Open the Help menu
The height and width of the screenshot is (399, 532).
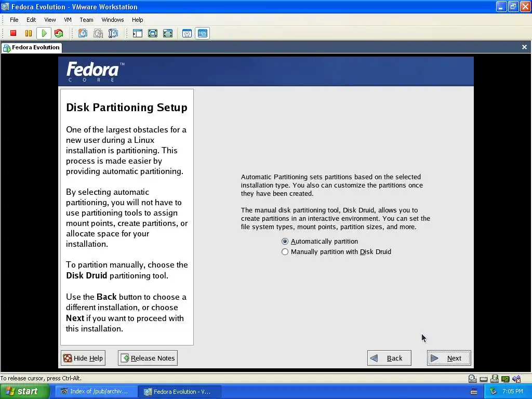tap(137, 20)
